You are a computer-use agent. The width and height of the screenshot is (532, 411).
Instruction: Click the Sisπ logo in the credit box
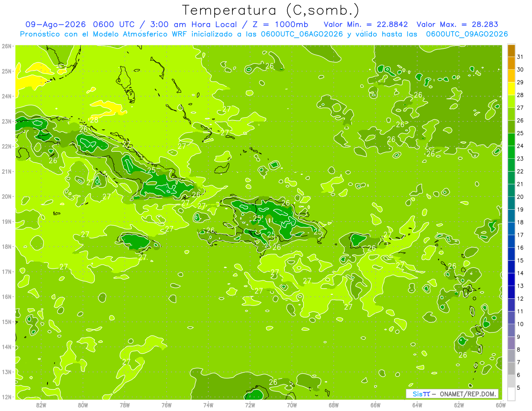(421, 394)
